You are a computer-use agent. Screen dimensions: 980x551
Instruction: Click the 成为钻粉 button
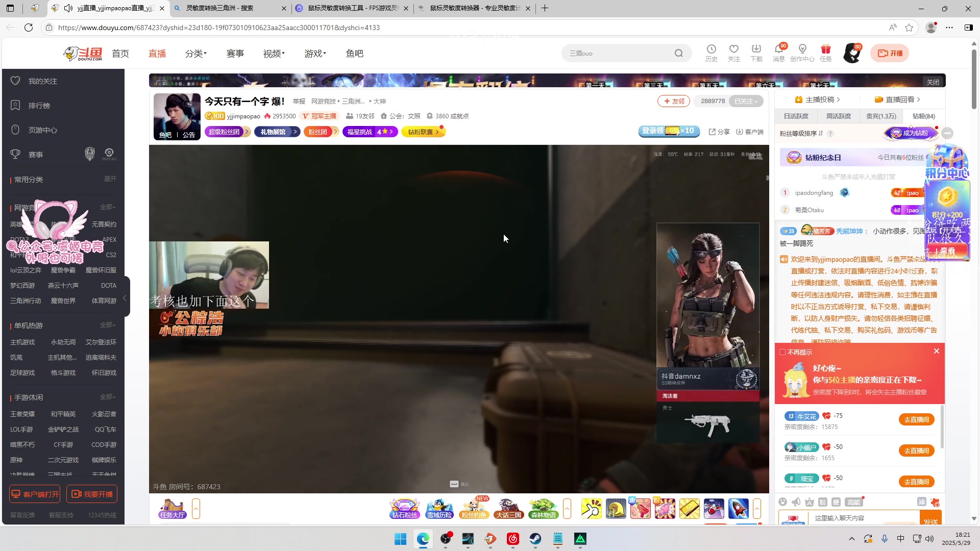[912, 133]
